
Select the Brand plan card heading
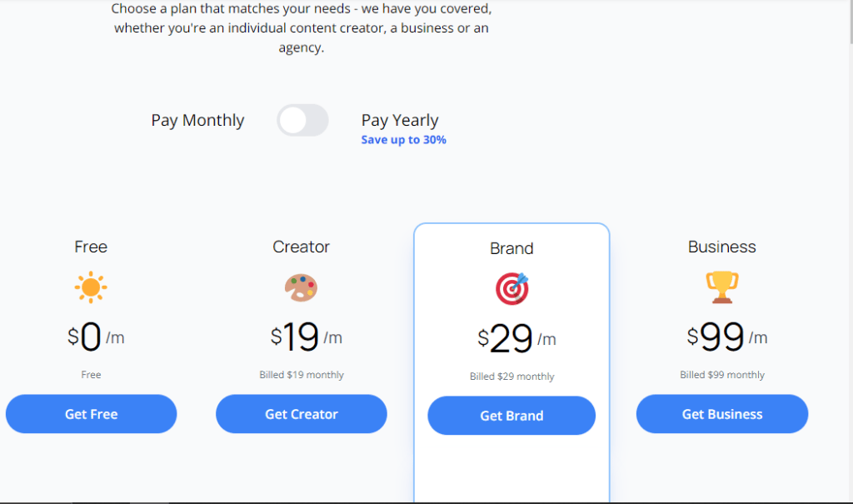pos(511,248)
